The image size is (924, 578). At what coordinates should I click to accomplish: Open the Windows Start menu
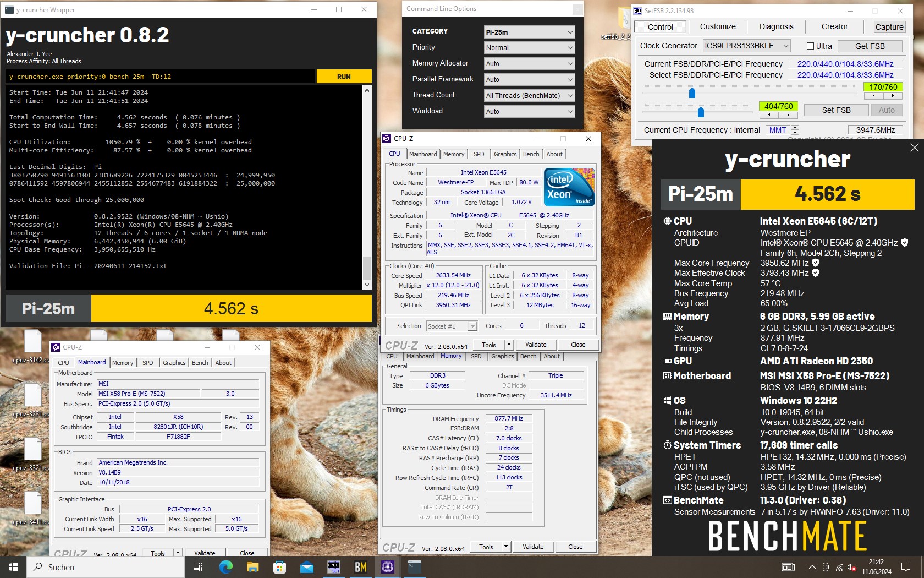[13, 567]
